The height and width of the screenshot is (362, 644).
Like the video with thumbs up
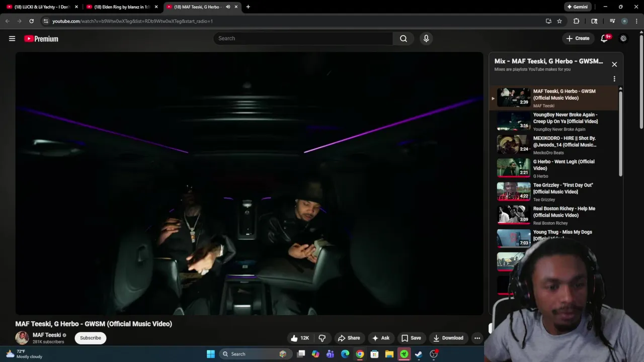[299, 338]
